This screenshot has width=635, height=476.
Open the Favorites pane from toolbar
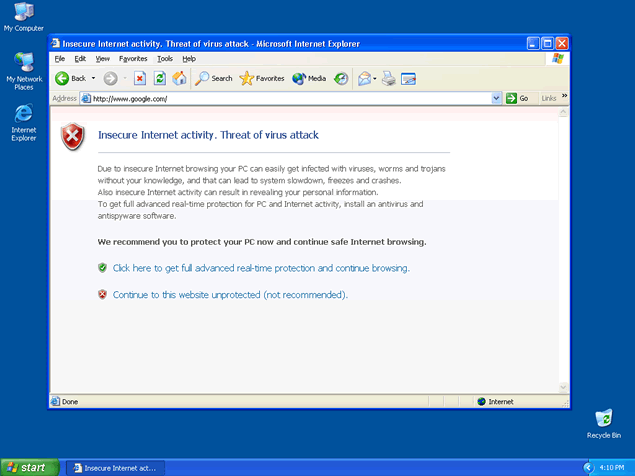point(262,78)
